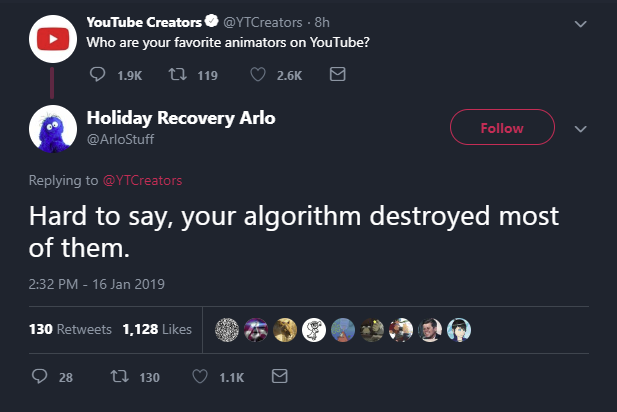
Task: Open the @YTCreators reply mention link
Action: click(x=142, y=181)
